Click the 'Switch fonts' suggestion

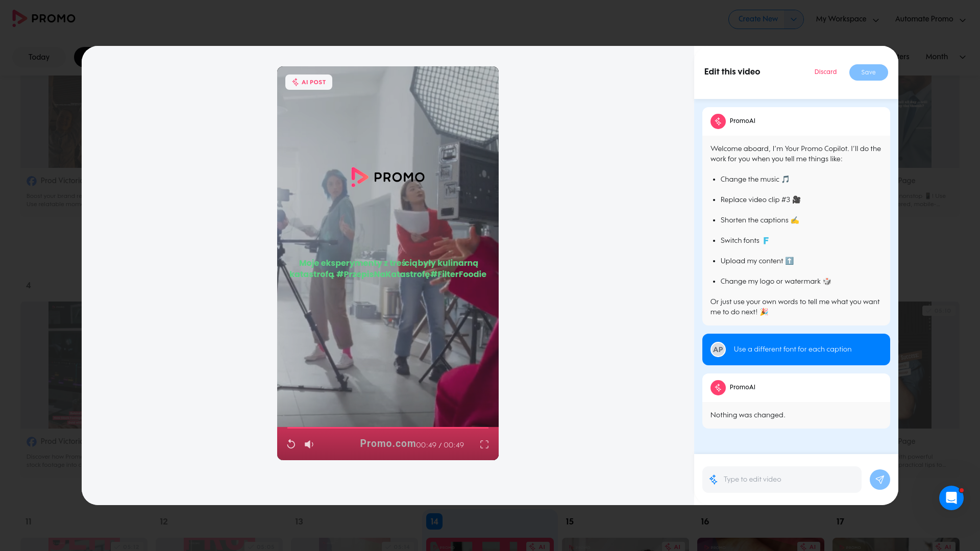tap(745, 241)
